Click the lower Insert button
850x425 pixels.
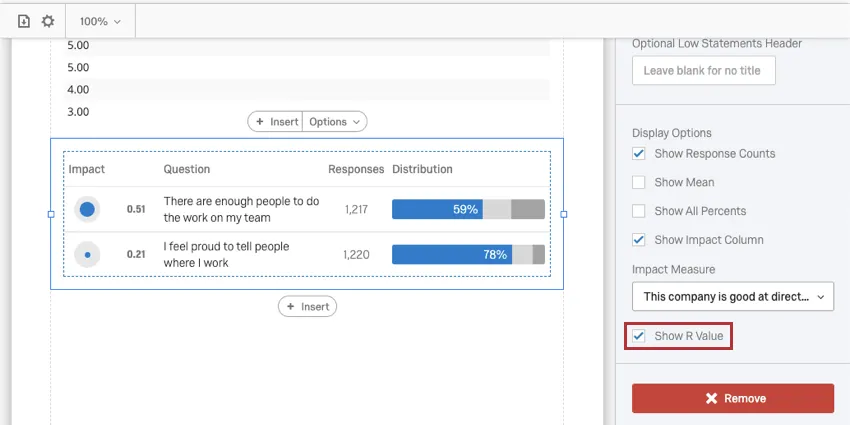[307, 307]
